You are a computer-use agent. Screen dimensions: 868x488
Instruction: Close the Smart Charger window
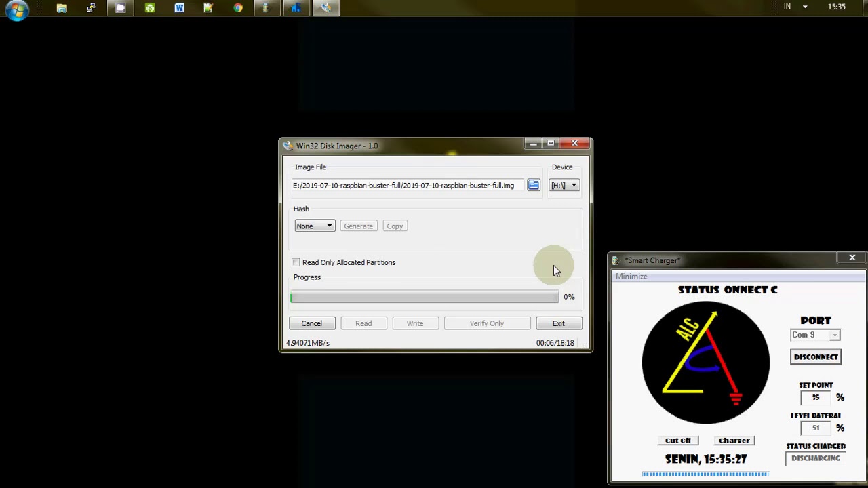click(x=852, y=258)
